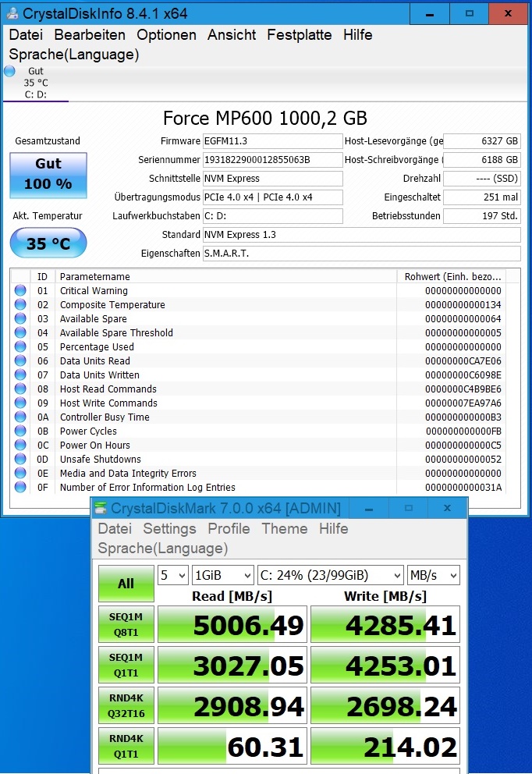Click status orb for Controller Busy Time
The height and width of the screenshot is (774, 532).
click(x=20, y=417)
